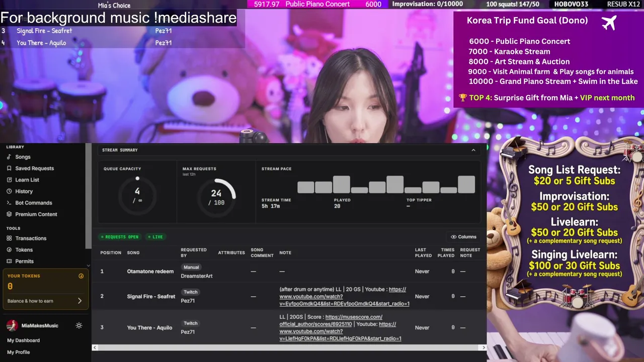Viewport: 644px width, 362px height.
Task: Click the Times Played column header
Action: pos(446,253)
